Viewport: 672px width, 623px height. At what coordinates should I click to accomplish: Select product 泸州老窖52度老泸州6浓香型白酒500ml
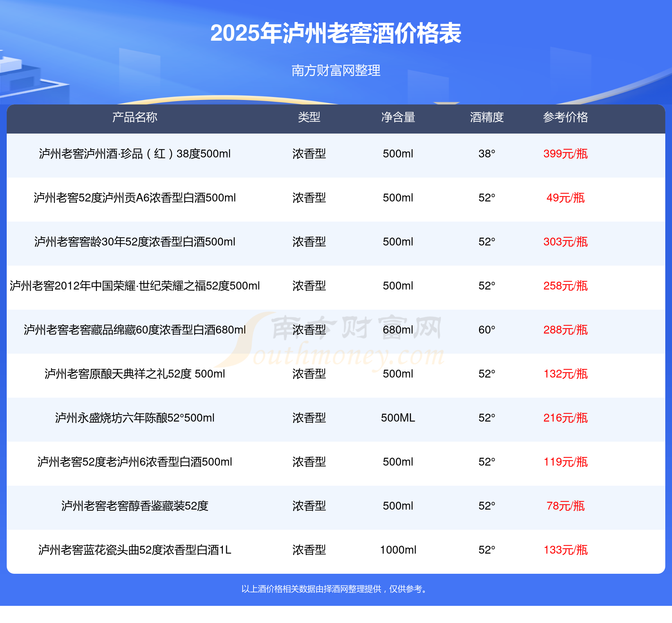135,462
